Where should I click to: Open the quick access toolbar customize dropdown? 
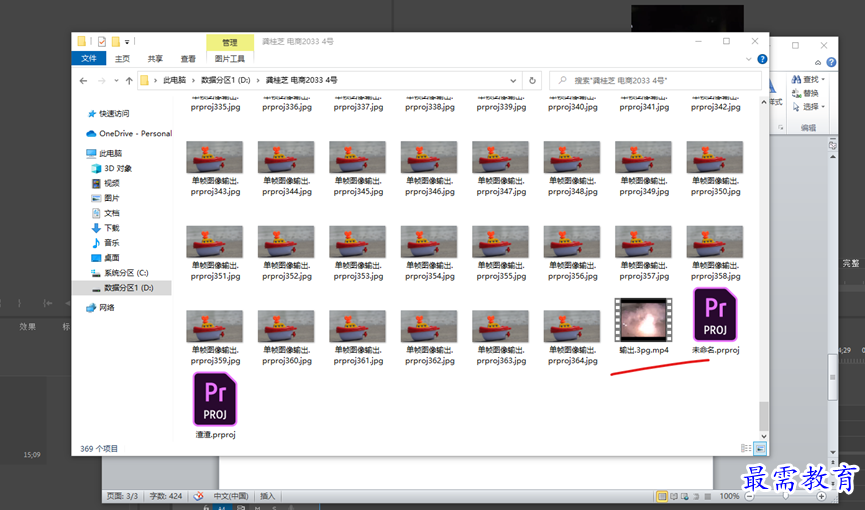(127, 42)
